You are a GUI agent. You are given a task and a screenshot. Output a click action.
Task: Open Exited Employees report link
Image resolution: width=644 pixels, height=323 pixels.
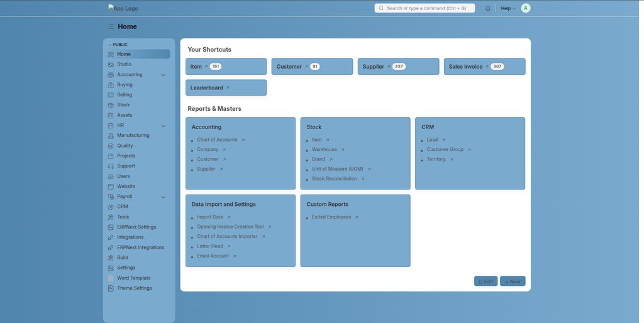331,217
